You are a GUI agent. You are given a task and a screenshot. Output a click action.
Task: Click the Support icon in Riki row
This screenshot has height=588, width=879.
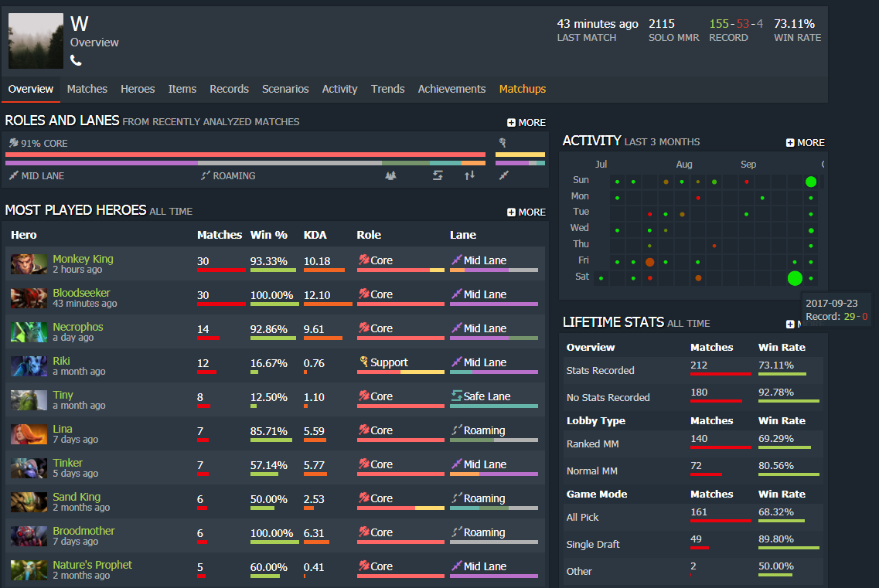click(364, 362)
